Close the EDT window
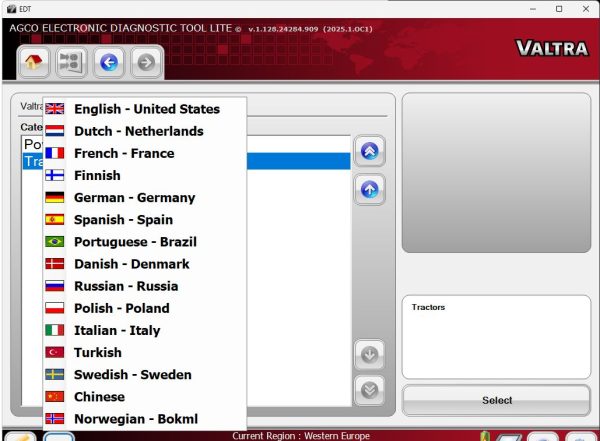This screenshot has width=600, height=441. 585,9
